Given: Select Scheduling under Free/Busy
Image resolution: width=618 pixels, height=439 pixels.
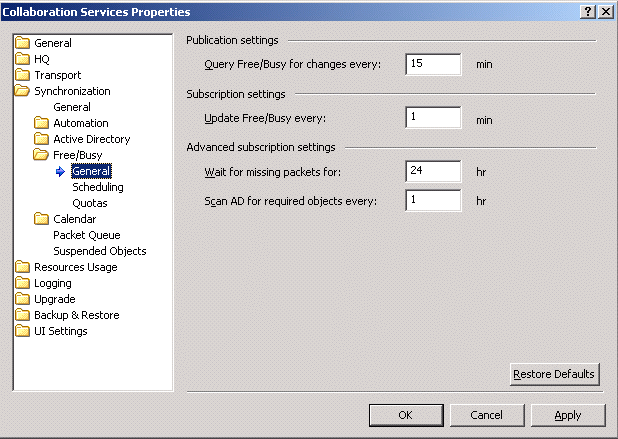Looking at the screenshot, I should 98,187.
